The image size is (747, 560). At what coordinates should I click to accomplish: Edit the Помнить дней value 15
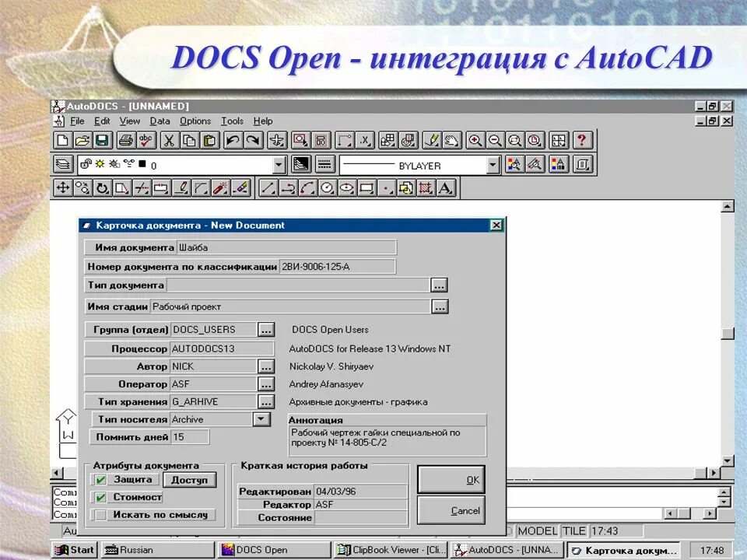pos(190,437)
